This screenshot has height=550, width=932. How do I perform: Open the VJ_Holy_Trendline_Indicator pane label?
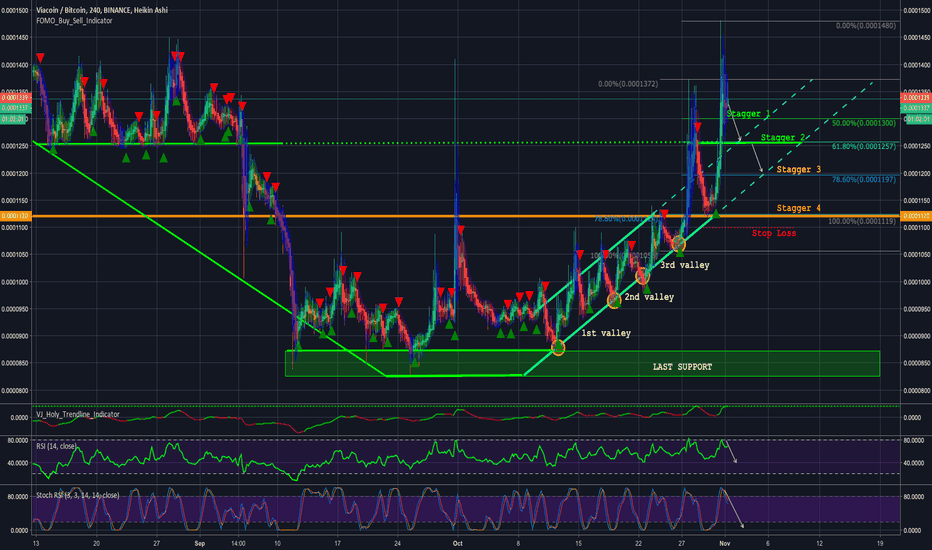click(x=78, y=414)
